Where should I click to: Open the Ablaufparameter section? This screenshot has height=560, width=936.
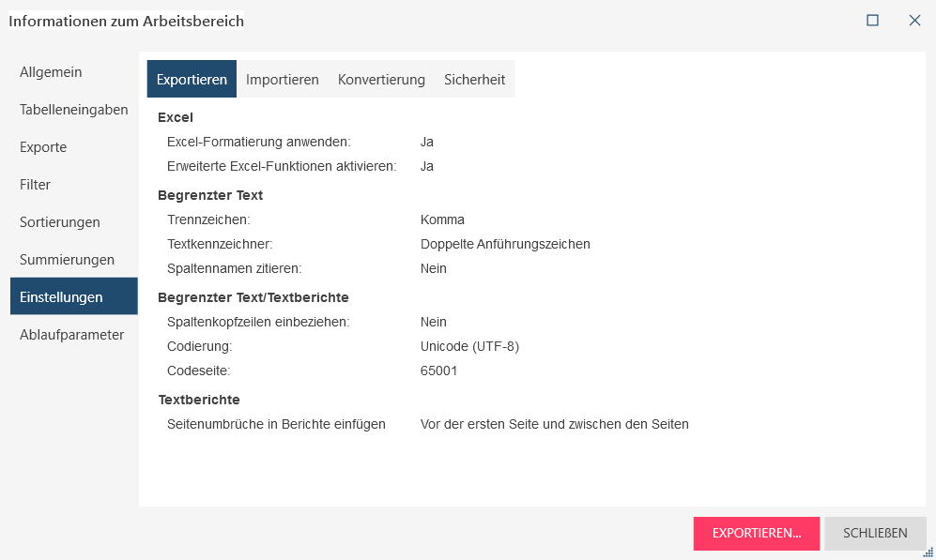[72, 335]
